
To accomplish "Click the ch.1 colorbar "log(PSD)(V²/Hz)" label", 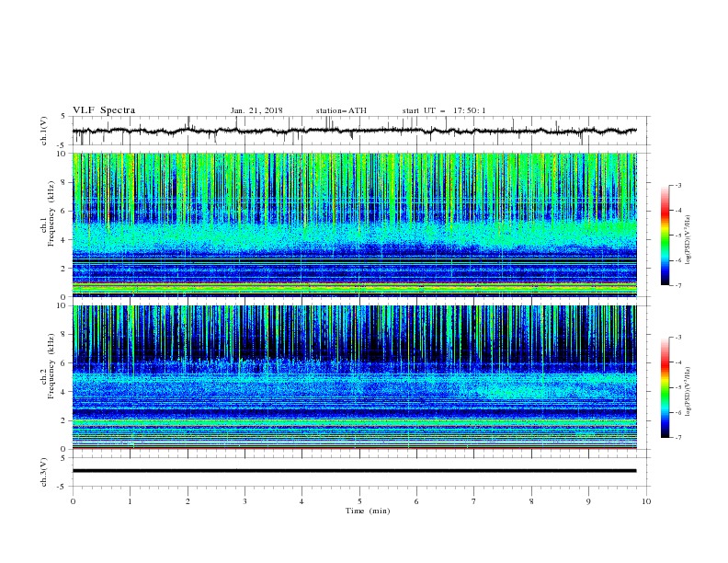I will (688, 240).
